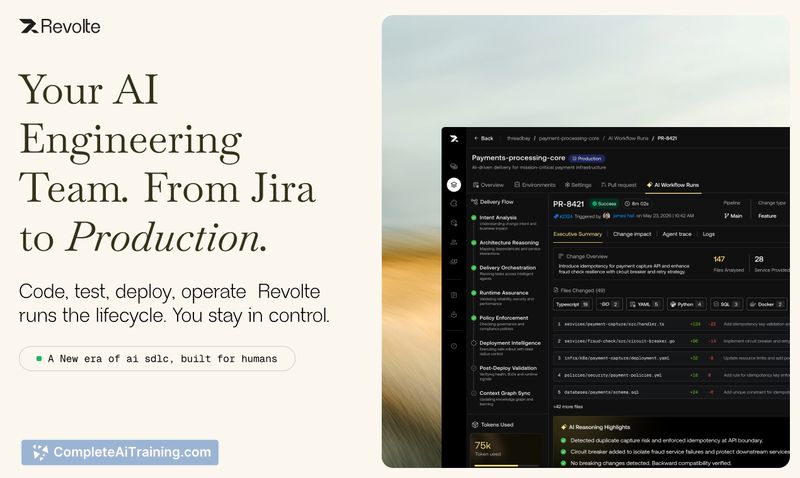800x478 pixels.
Task: Open file row services/payment-capture/src/handler.ts
Action: pos(671,324)
